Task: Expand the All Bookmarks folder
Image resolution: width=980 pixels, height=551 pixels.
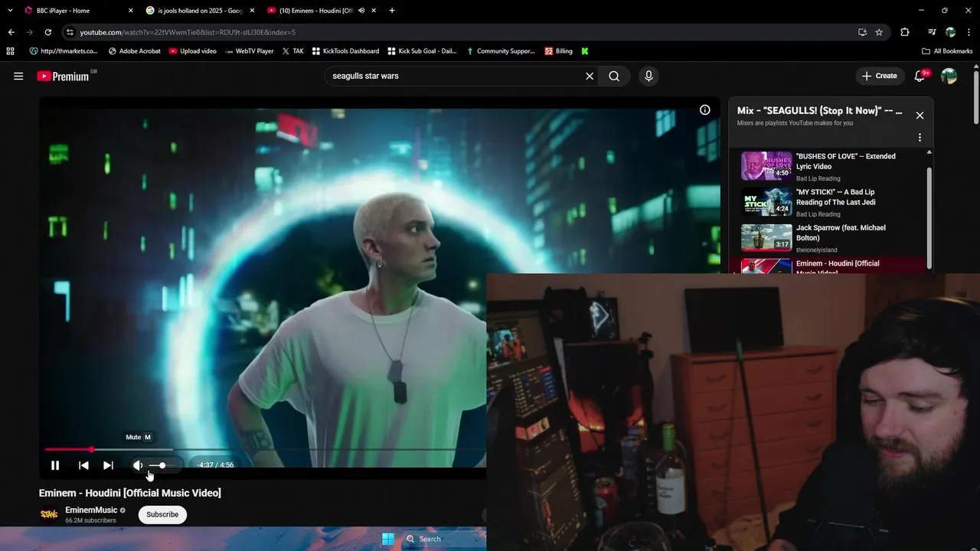Action: coord(947,51)
